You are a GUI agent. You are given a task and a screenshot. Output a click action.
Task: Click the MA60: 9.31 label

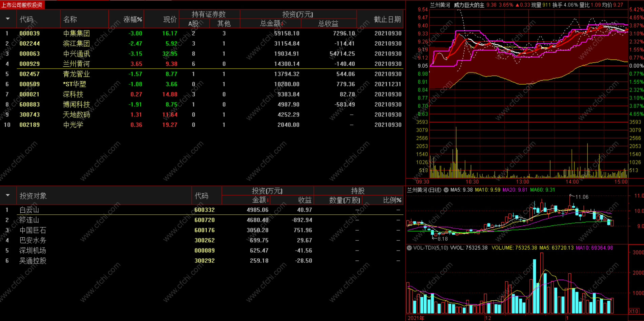[x=543, y=190]
